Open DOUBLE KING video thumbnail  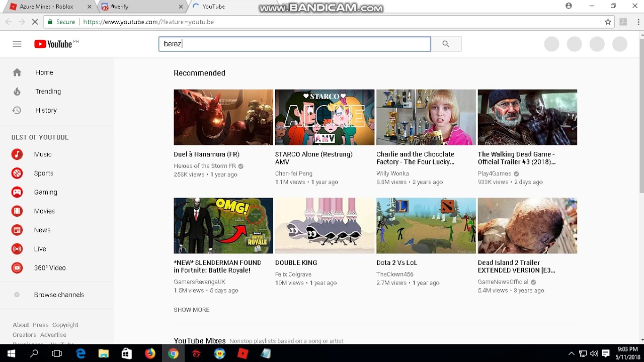point(325,226)
